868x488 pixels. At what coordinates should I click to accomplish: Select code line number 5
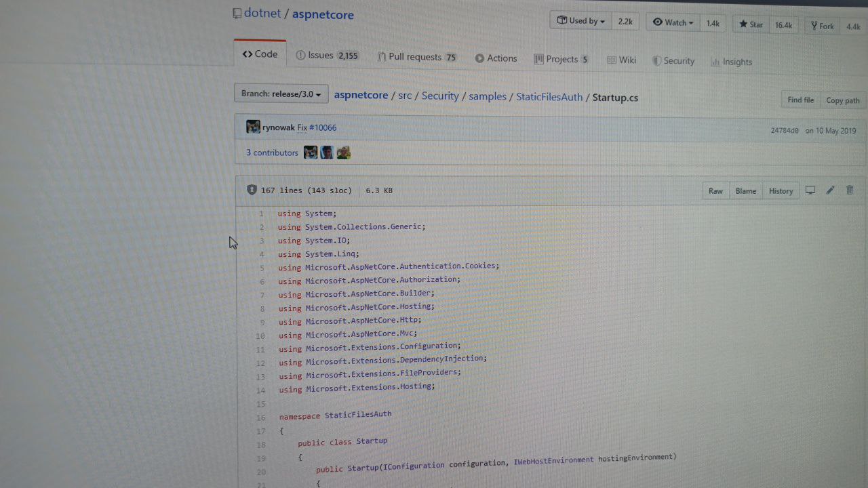pyautogui.click(x=262, y=268)
